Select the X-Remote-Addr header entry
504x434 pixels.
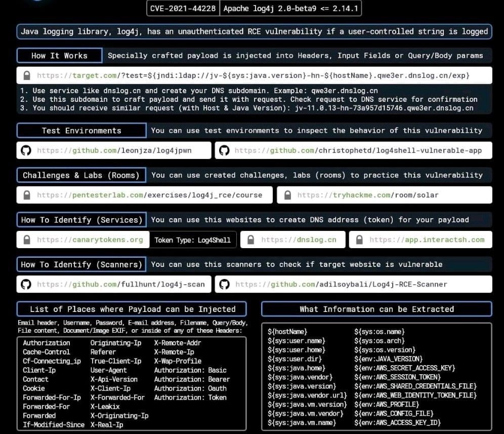click(x=178, y=343)
